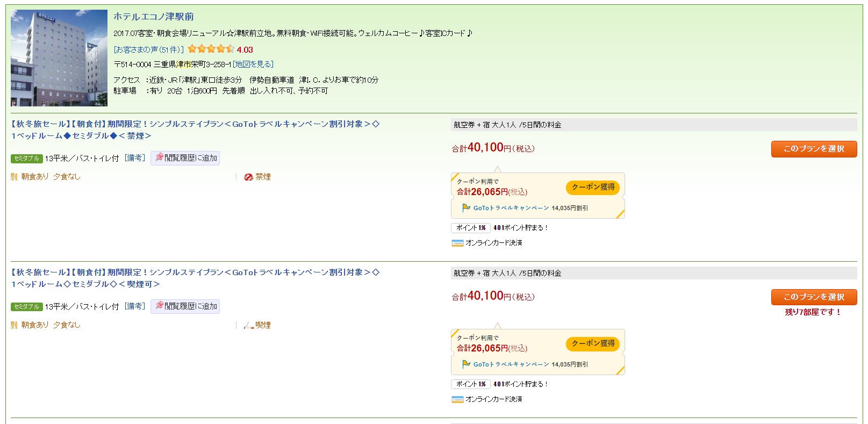The height and width of the screenshot is (424, 868).
Task: Click the hotel building photo thumbnail
Action: point(59,58)
